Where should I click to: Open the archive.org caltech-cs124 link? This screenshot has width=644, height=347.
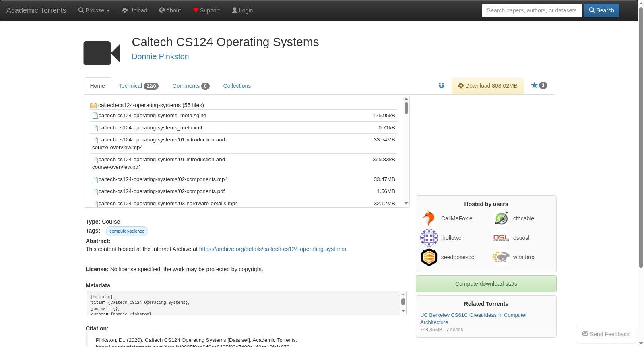[x=272, y=249]
